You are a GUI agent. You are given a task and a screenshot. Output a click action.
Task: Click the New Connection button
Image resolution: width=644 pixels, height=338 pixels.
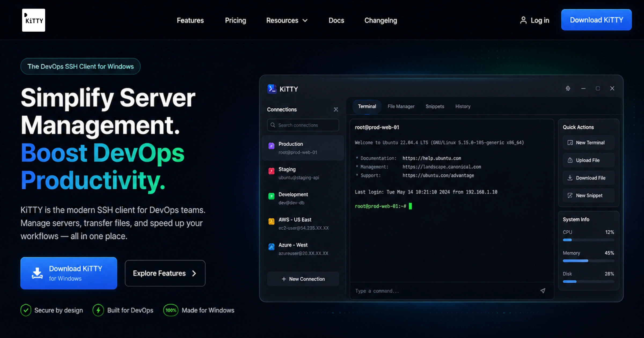click(x=303, y=279)
